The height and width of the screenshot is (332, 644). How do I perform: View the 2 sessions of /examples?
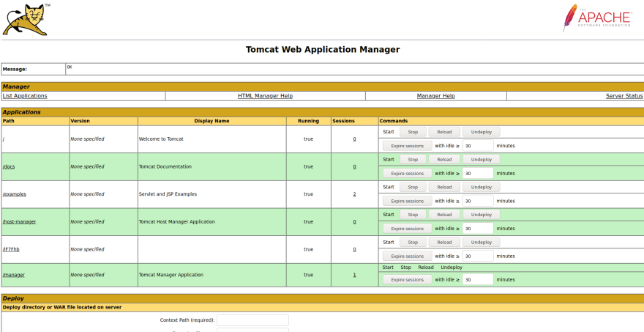click(x=354, y=194)
